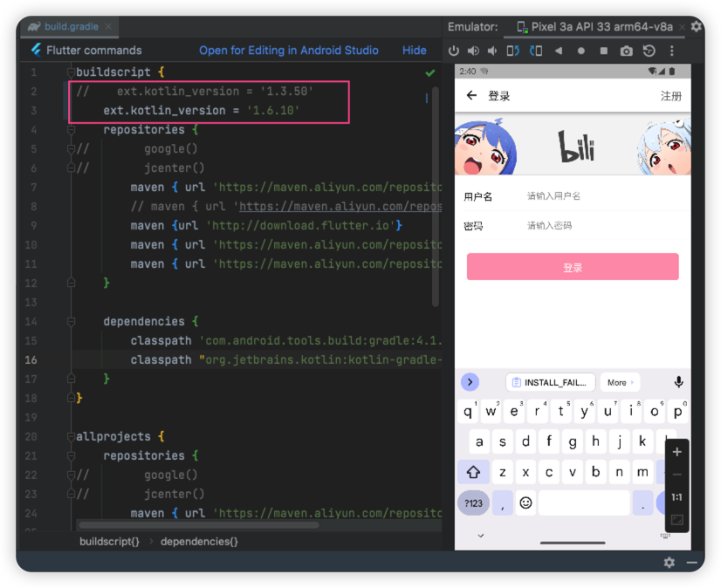The image size is (721, 588).
Task: Open emulator extended controls three-dot menu
Action: [671, 51]
